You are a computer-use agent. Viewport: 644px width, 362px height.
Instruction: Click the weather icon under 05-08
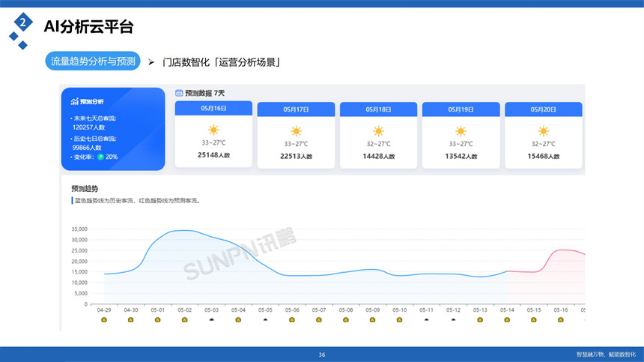(x=346, y=320)
